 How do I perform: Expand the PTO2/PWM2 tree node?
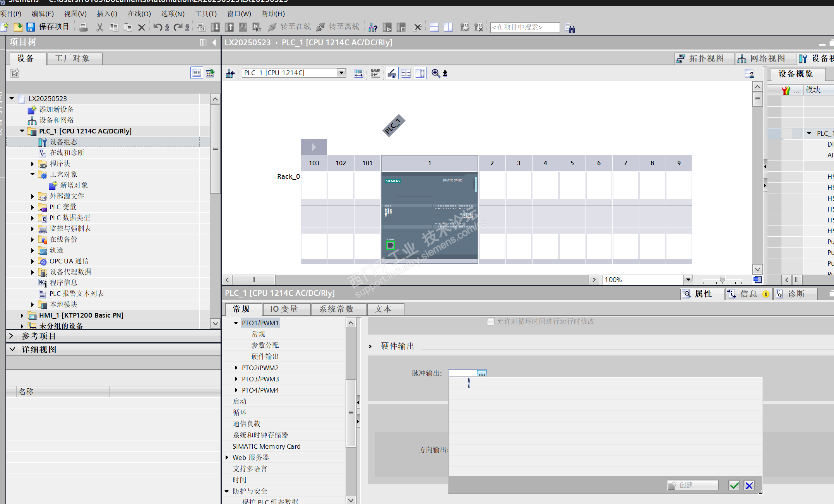pos(236,368)
